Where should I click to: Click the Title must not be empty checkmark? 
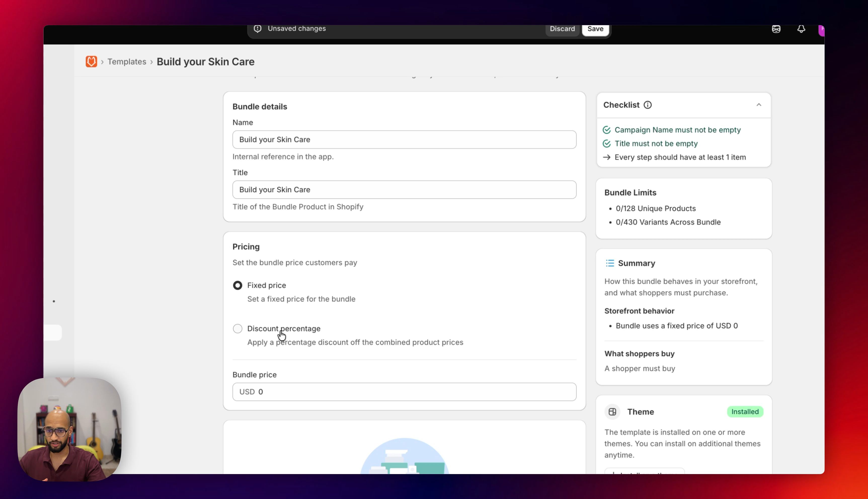pos(606,144)
